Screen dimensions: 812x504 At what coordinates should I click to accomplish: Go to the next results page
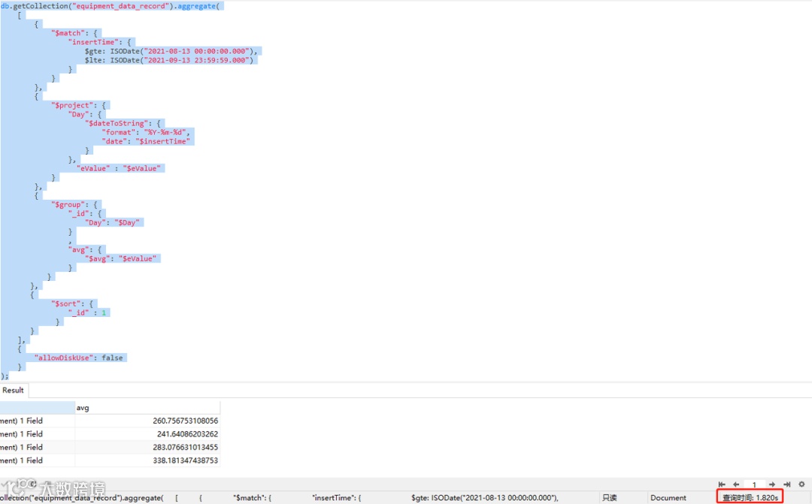coord(772,484)
